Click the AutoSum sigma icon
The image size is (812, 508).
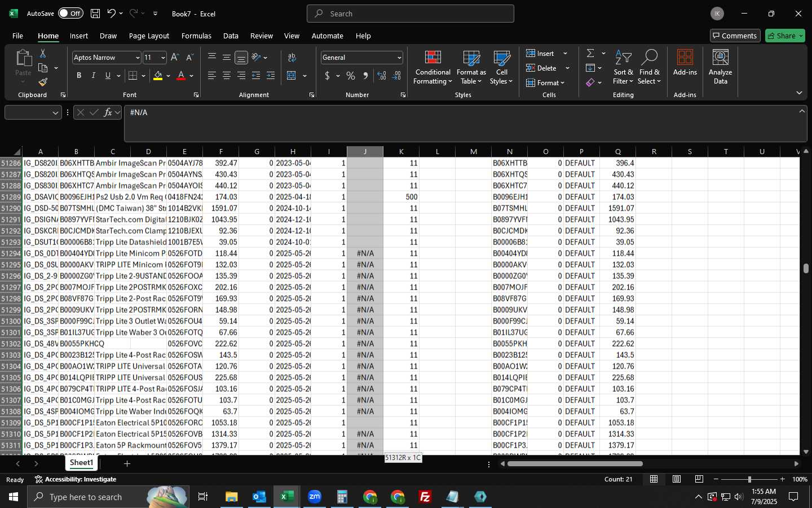tap(590, 53)
